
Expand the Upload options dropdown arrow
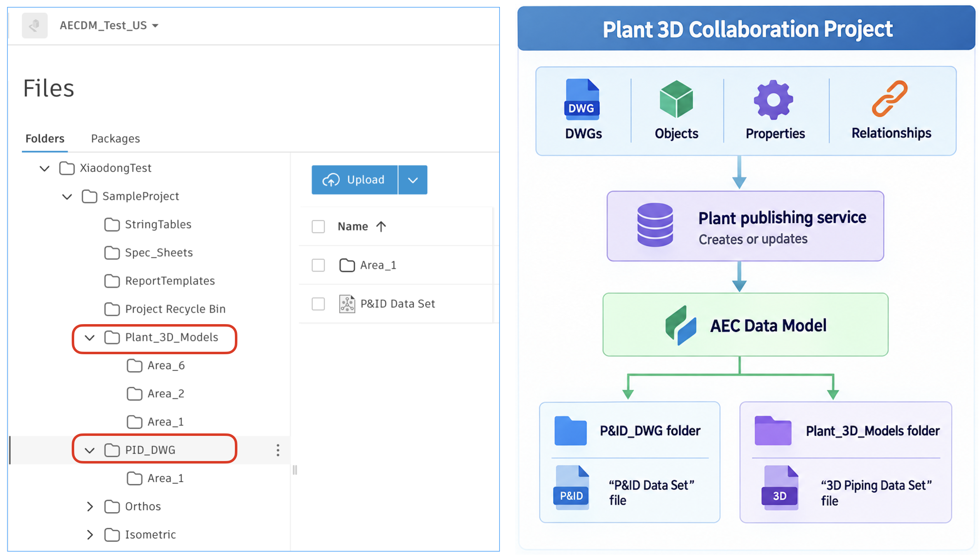pos(413,180)
